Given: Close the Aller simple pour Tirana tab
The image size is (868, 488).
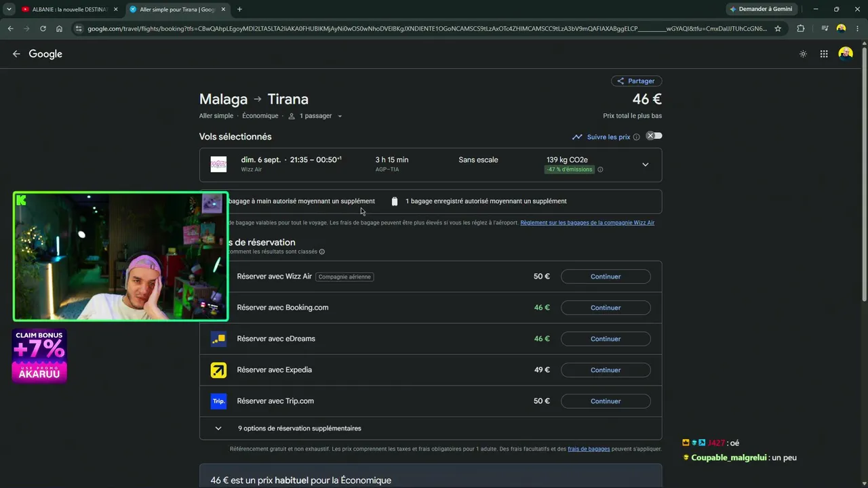Looking at the screenshot, I should 224,9.
